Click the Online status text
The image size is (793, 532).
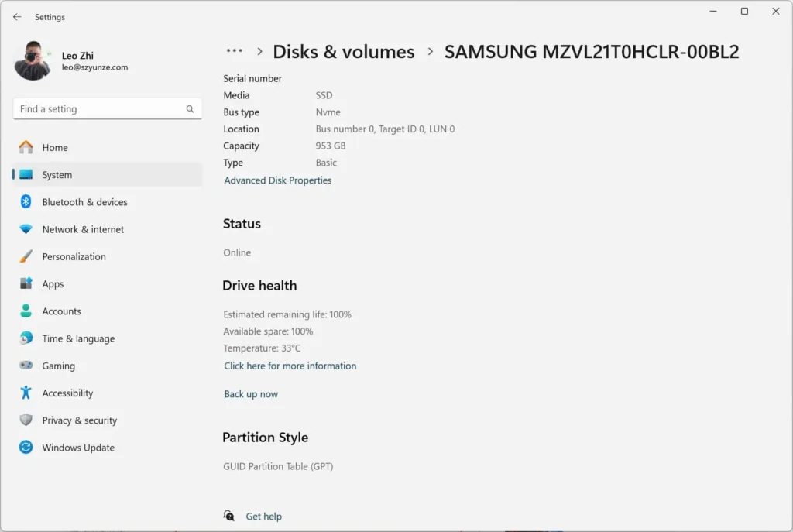pyautogui.click(x=237, y=252)
